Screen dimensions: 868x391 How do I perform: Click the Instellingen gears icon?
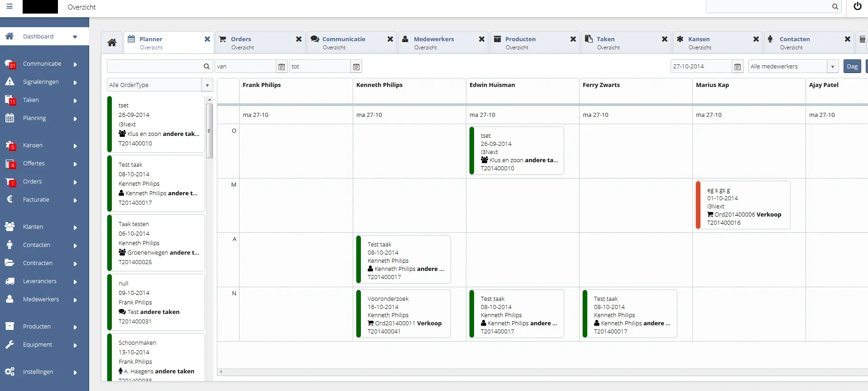pyautogui.click(x=10, y=372)
